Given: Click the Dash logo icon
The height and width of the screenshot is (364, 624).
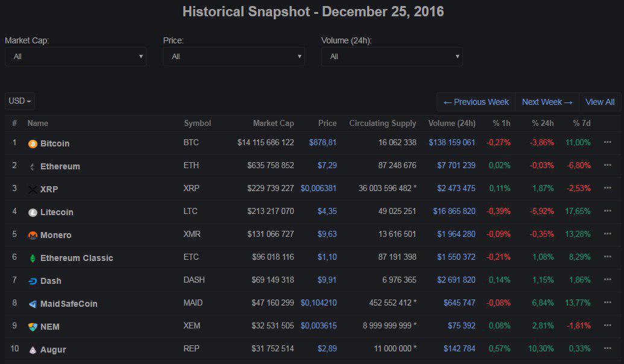Looking at the screenshot, I should click(33, 281).
